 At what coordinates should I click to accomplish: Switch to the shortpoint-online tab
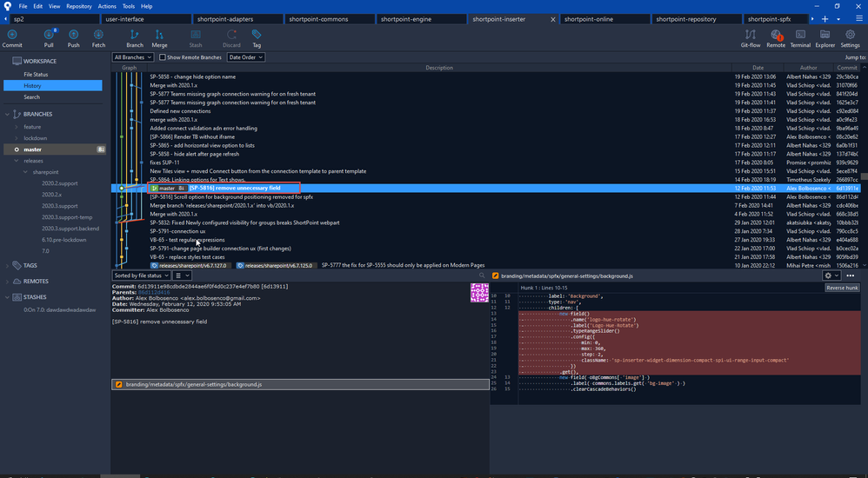[x=589, y=18]
